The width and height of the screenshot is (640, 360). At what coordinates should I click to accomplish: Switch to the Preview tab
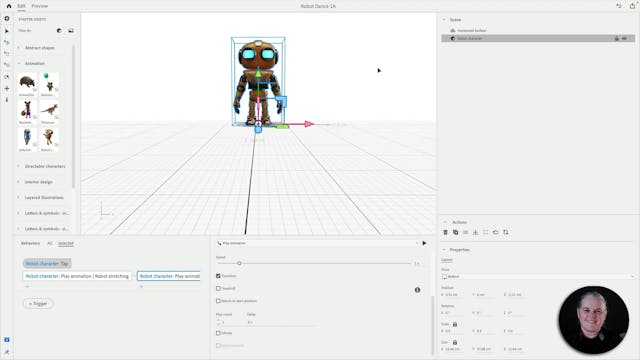click(x=40, y=6)
